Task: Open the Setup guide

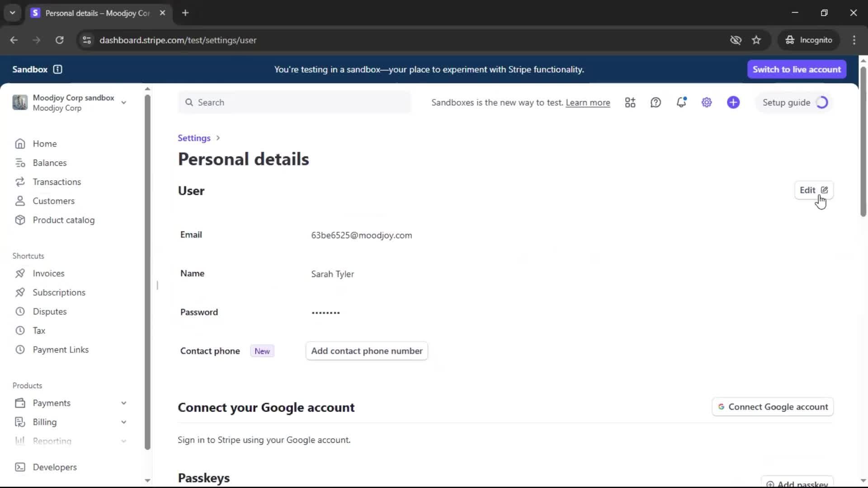Action: [794, 103]
